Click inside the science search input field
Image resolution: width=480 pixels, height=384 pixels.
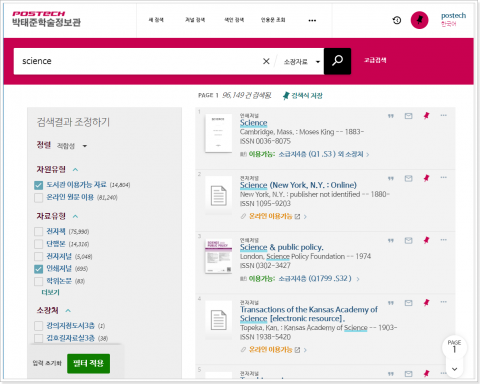pos(137,61)
